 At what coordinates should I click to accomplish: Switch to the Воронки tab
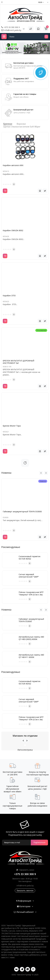click(x=21, y=124)
